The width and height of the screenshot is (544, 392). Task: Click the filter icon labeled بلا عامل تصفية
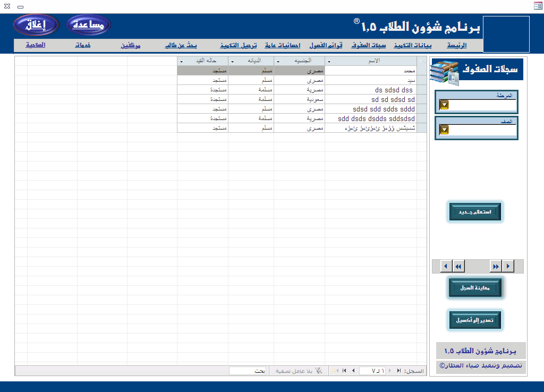point(318,371)
